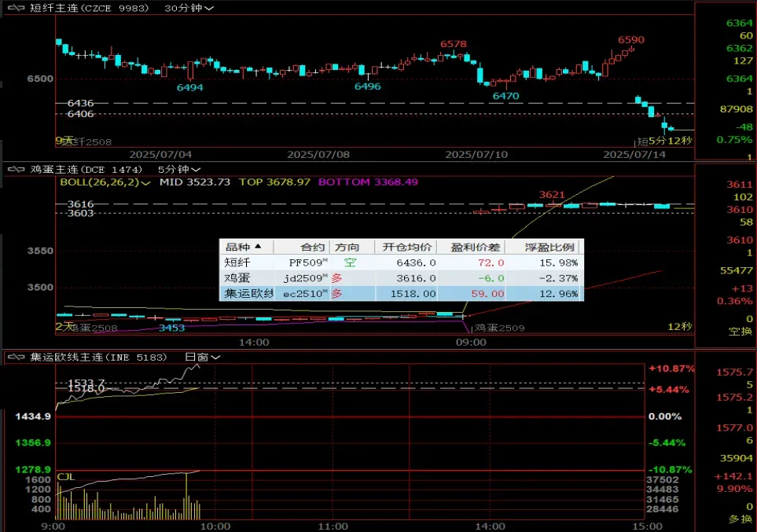Expand the BOLL(26,26,2) indicator dropdown
The image size is (757, 532).
105,182
